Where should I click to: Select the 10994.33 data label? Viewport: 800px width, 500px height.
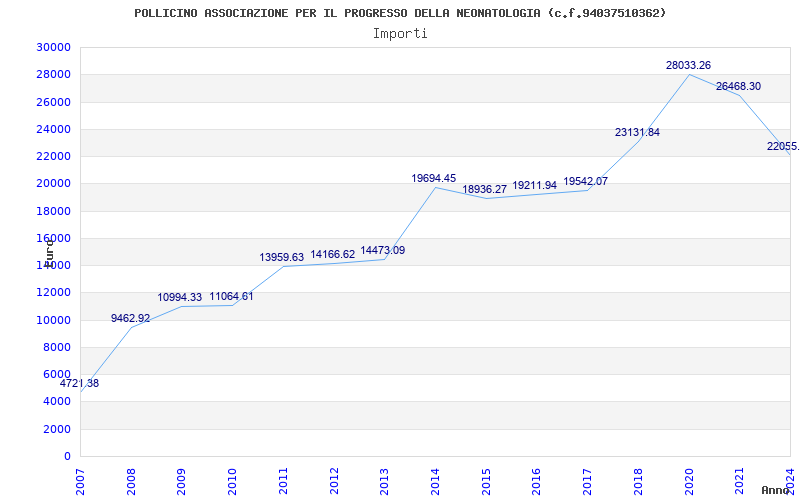(180, 297)
